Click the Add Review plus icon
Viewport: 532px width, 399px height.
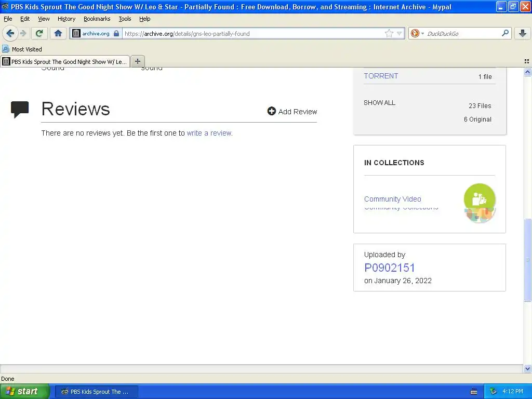[271, 111]
